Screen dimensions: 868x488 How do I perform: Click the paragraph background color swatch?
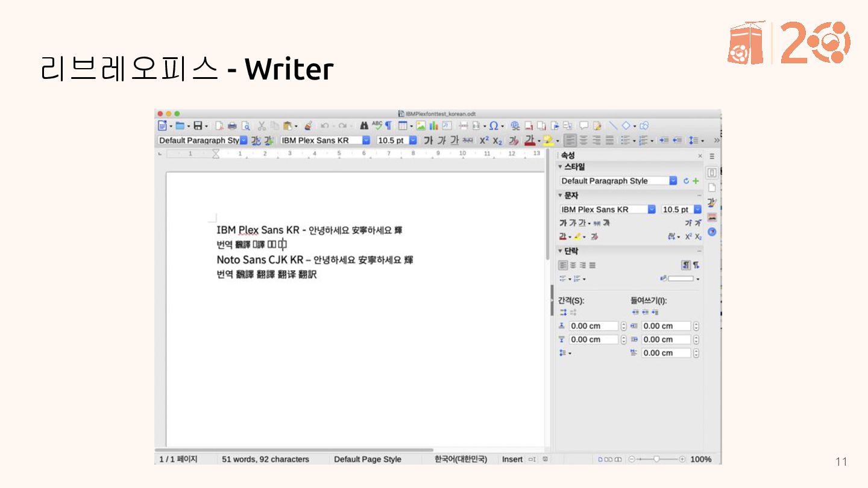(x=681, y=278)
